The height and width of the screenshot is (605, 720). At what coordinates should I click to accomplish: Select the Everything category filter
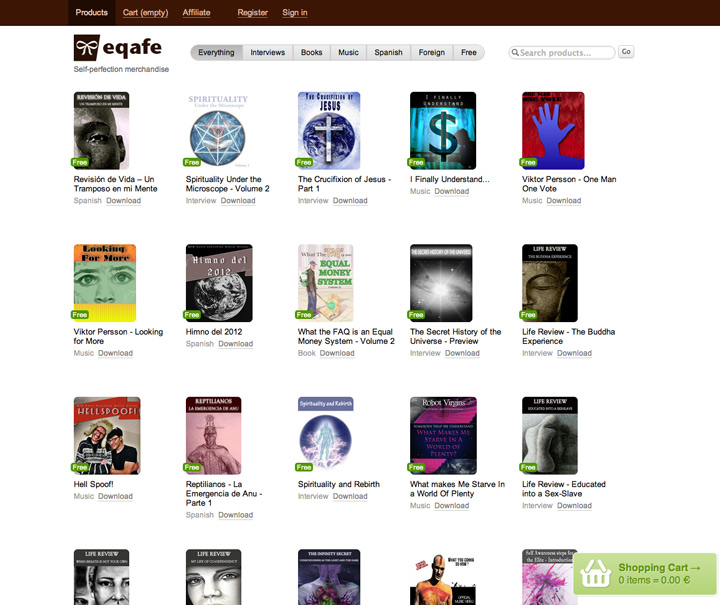[216, 52]
